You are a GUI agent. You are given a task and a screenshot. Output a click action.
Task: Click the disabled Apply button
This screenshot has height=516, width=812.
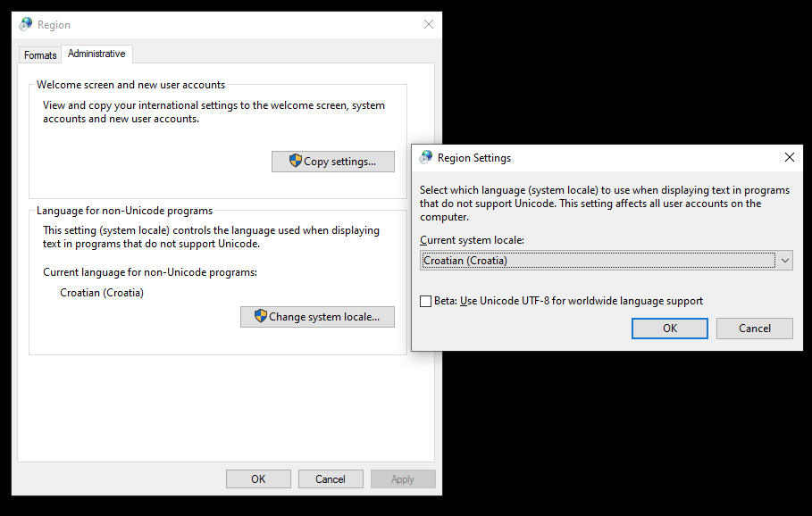click(403, 479)
